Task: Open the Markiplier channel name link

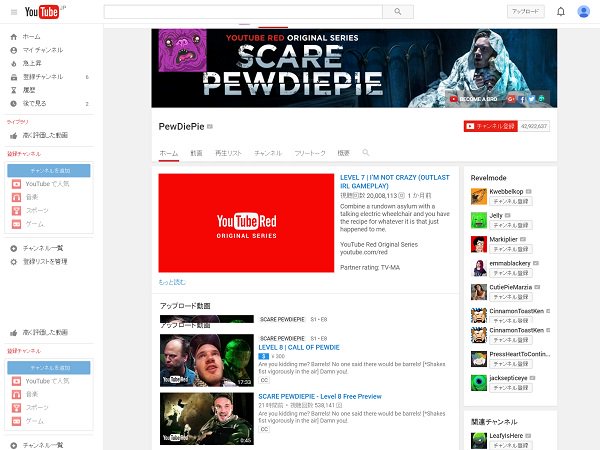Action: coord(504,239)
